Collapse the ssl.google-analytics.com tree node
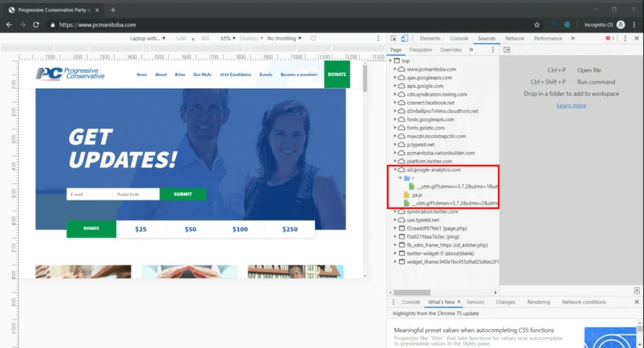Image resolution: width=644 pixels, height=348 pixels. coord(395,170)
